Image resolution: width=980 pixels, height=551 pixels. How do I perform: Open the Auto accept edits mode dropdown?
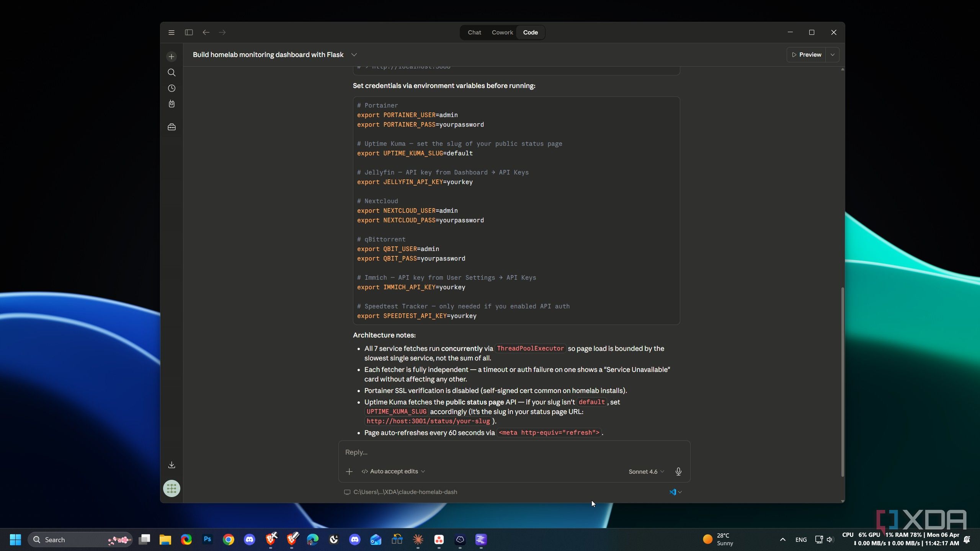click(393, 471)
